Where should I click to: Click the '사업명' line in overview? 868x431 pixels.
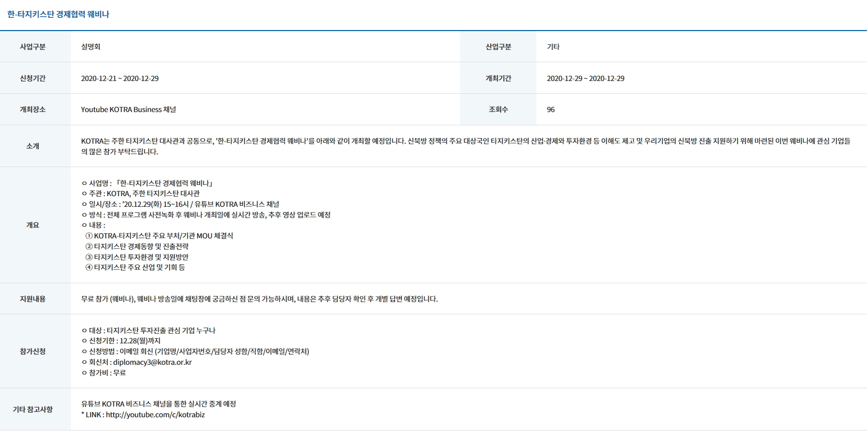147,183
